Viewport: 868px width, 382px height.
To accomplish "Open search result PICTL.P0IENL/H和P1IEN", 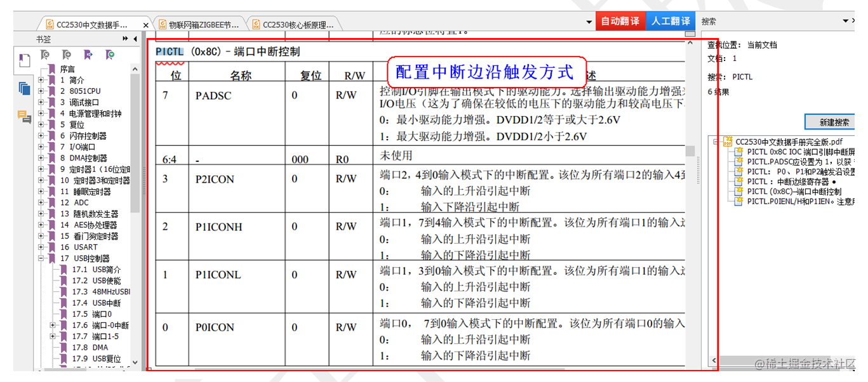I will [x=801, y=201].
